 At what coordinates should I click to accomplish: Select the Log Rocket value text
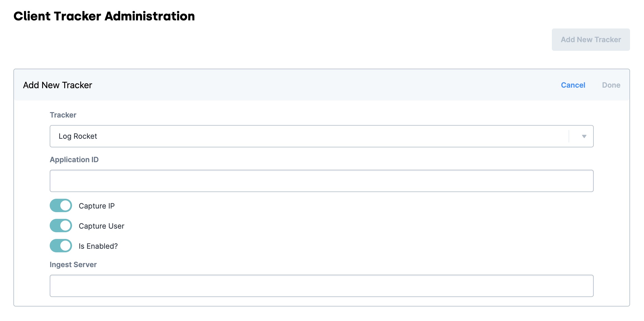click(78, 136)
